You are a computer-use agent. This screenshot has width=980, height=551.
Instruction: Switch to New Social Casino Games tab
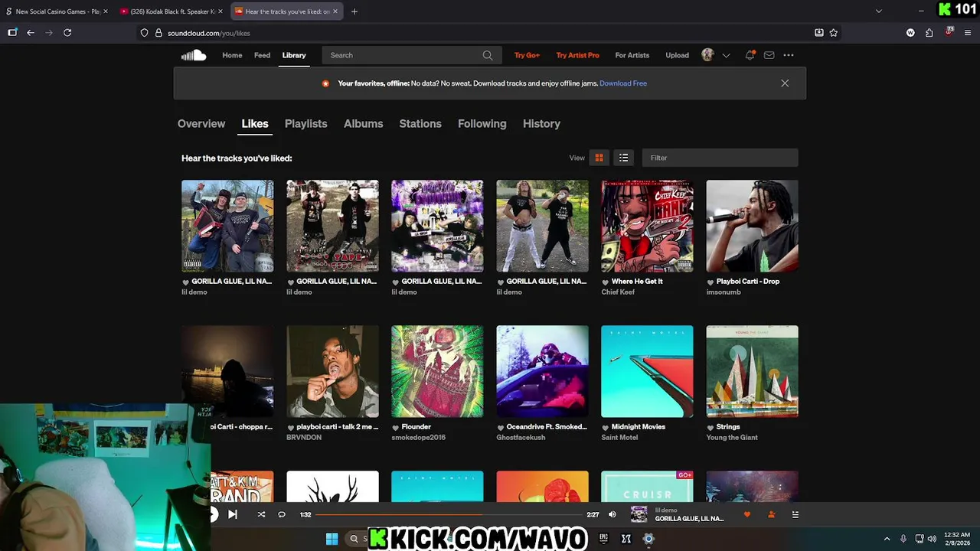tap(57, 11)
